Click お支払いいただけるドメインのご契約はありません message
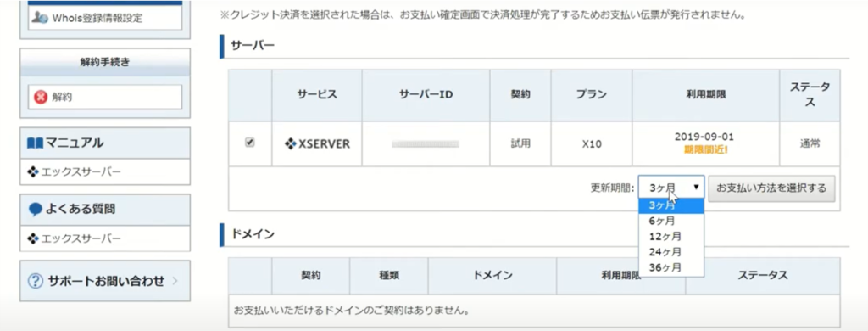The image size is (868, 331). pos(352,310)
